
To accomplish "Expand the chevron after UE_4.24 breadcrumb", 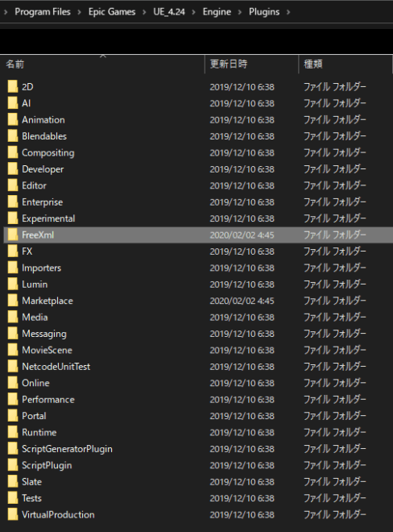I will click(x=194, y=12).
